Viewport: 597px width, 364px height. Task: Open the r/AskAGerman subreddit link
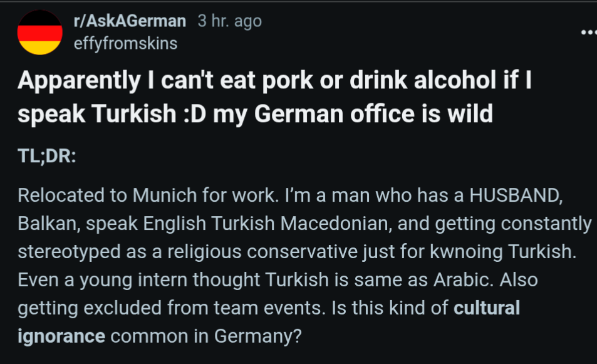tap(130, 21)
